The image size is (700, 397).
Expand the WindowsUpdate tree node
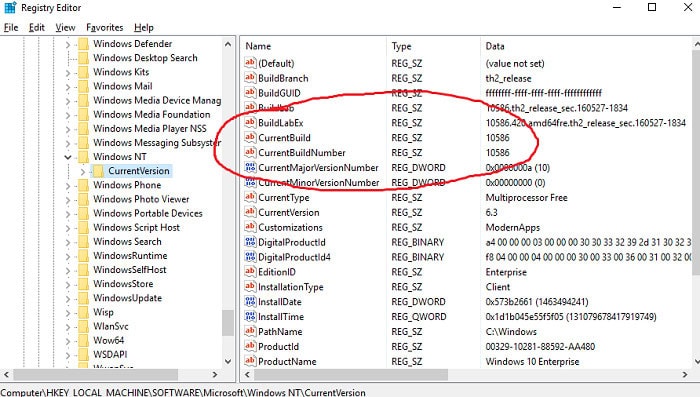68,298
